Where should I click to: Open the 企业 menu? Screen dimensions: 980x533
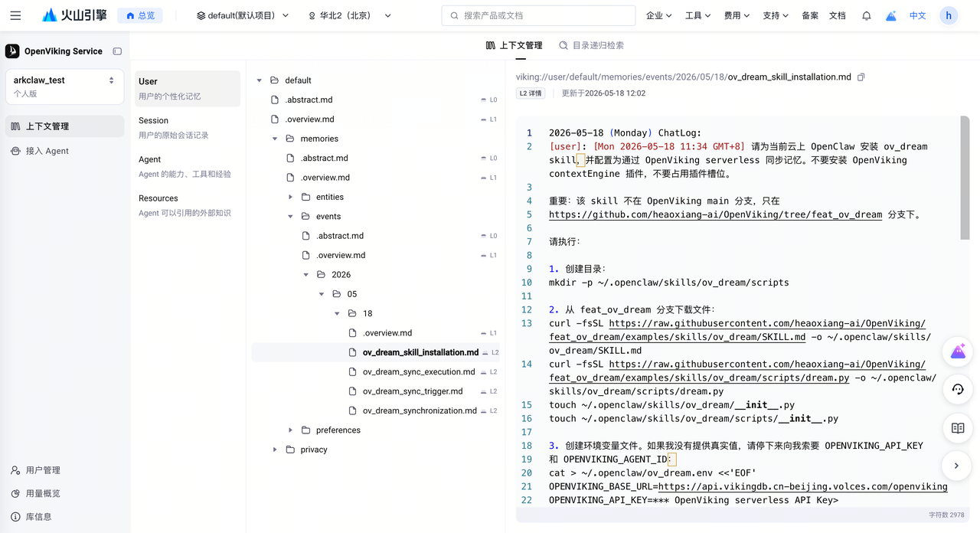point(658,15)
